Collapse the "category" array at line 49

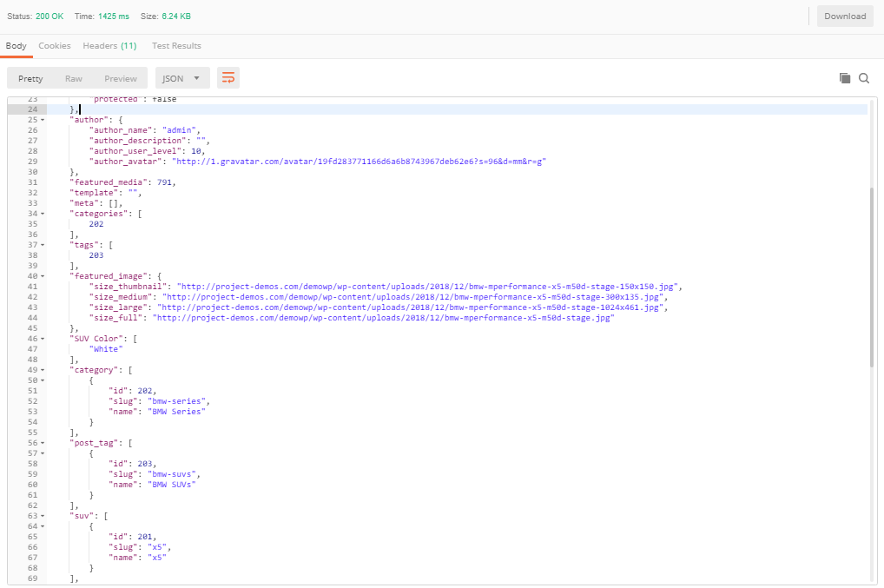coord(43,370)
